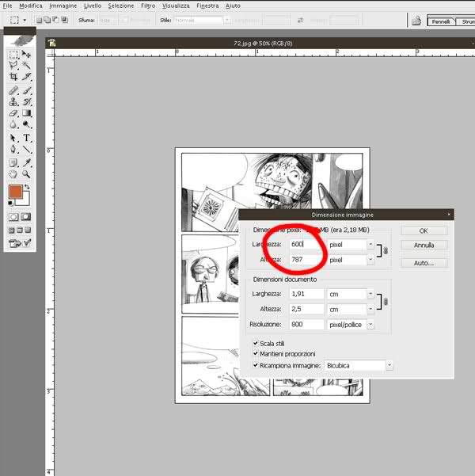475x476 pixels.
Task: Switch to Standard edit mode
Action: tap(13, 217)
